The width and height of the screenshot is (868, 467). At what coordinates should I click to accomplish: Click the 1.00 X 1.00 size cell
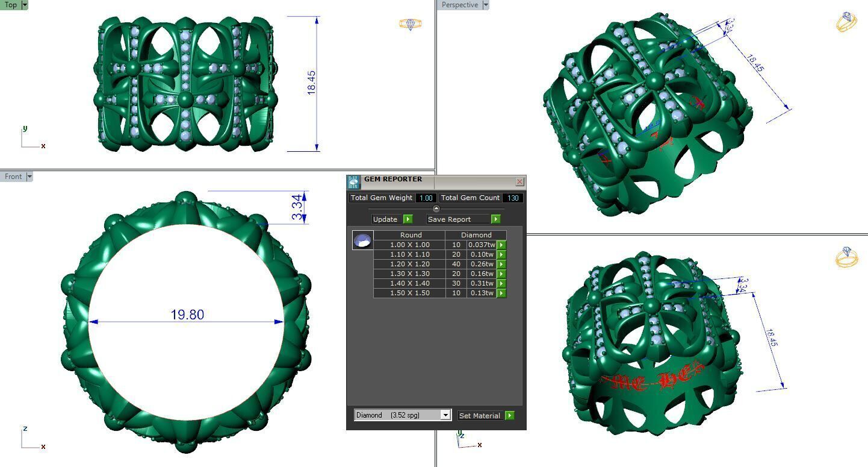[409, 245]
